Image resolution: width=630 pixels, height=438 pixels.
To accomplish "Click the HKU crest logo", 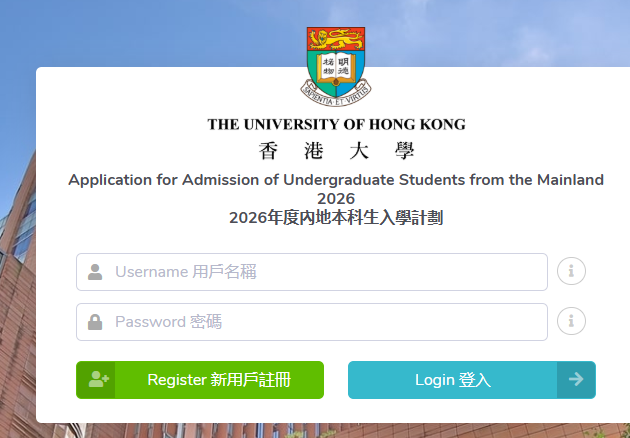I will pos(336,62).
